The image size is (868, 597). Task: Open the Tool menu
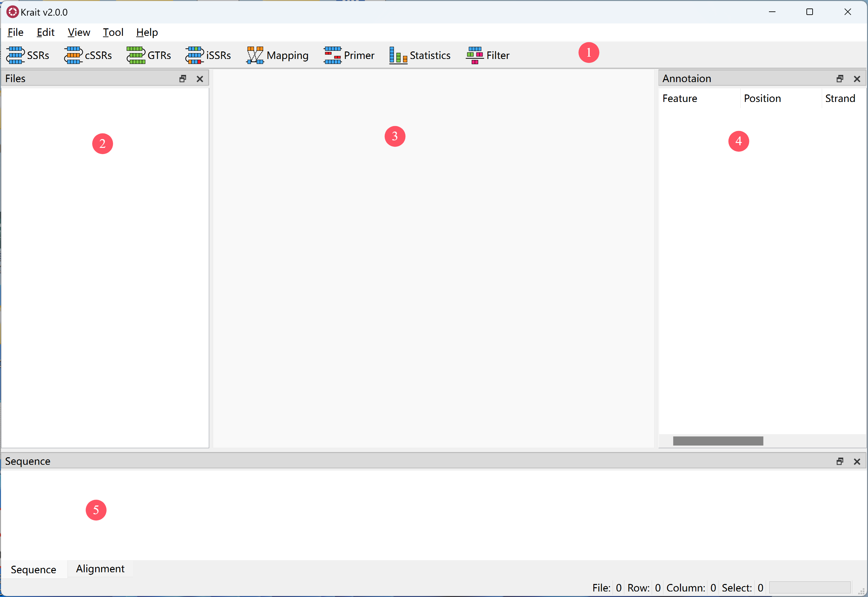pyautogui.click(x=113, y=32)
